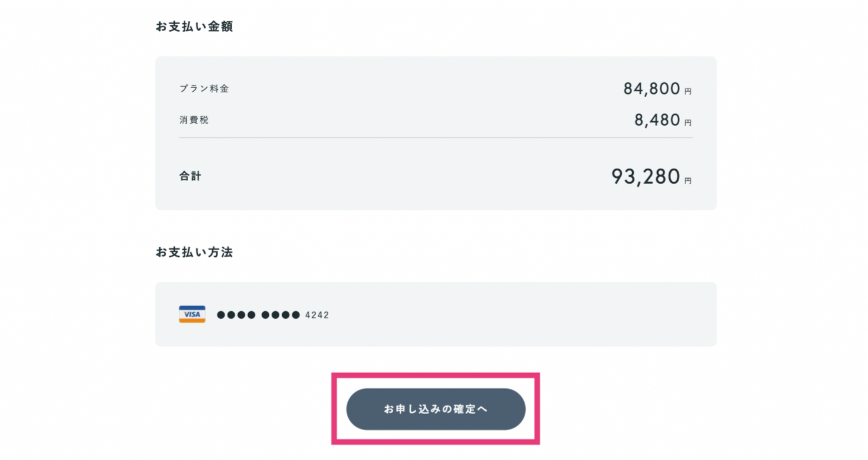Image resolution: width=868 pixels, height=460 pixels.
Task: Click the VISA card logo icon
Action: [x=192, y=314]
